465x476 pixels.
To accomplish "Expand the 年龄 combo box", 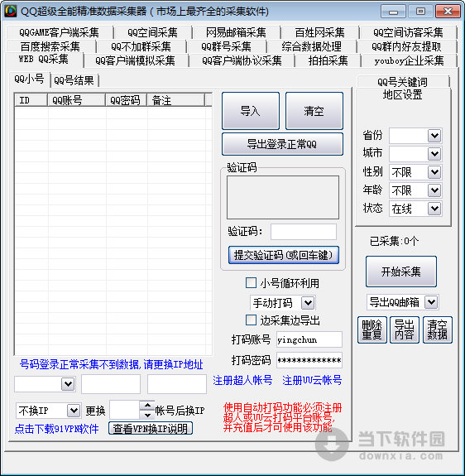I will 434,190.
